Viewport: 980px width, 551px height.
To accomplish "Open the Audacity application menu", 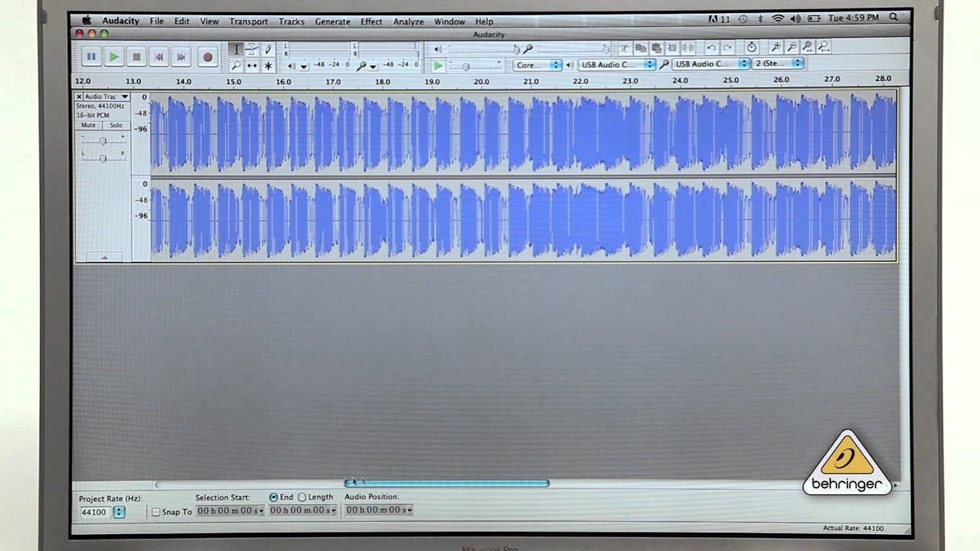I will 121,21.
